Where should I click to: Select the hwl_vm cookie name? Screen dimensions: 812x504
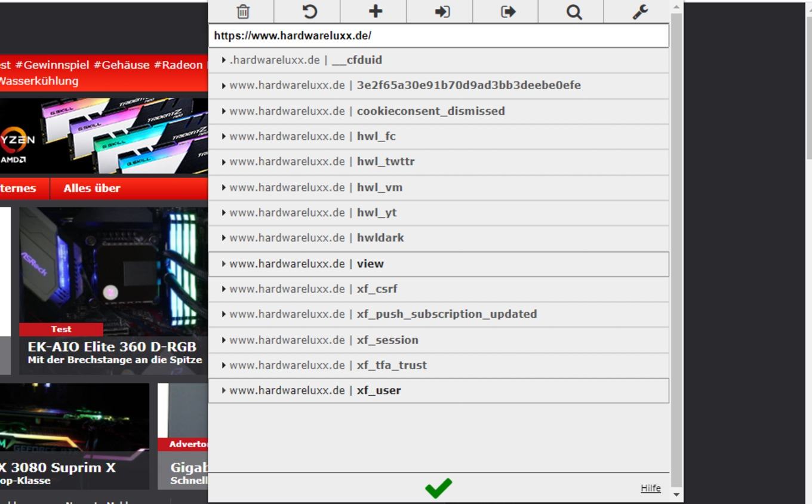(380, 188)
